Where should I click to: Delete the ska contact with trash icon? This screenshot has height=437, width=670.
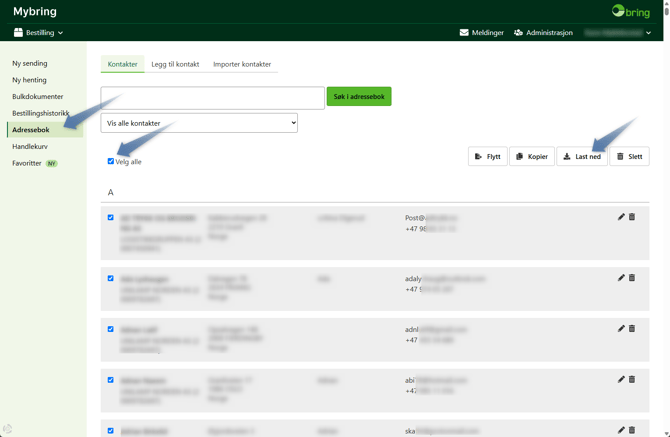[632, 430]
